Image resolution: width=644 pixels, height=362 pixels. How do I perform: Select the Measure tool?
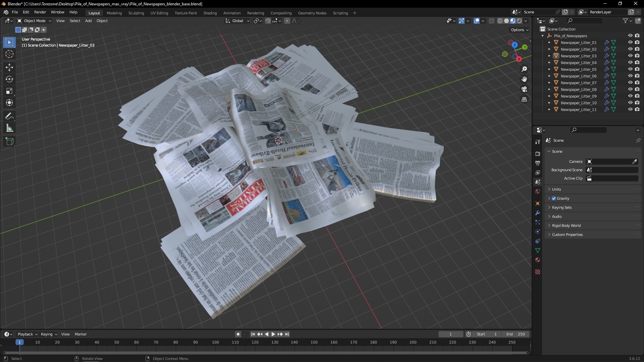pyautogui.click(x=9, y=128)
